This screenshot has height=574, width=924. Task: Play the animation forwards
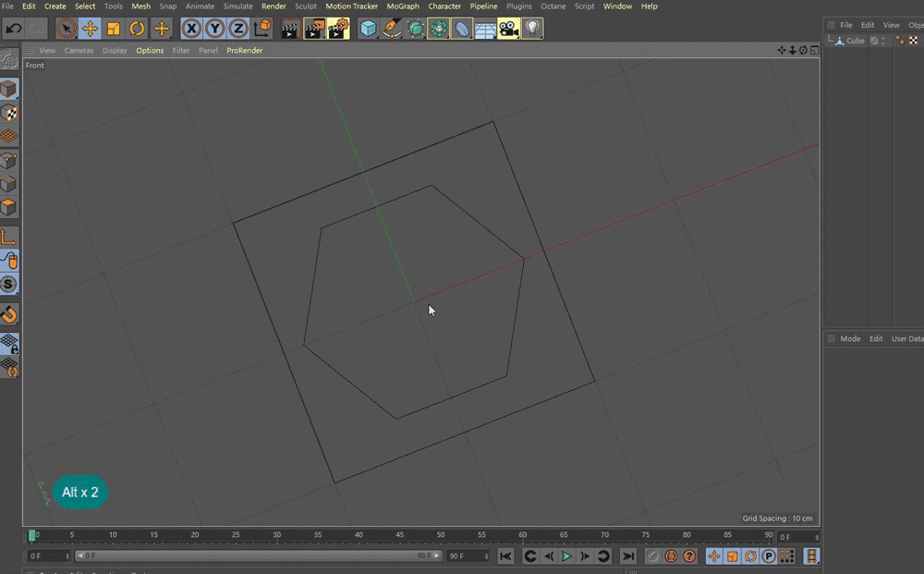click(566, 556)
